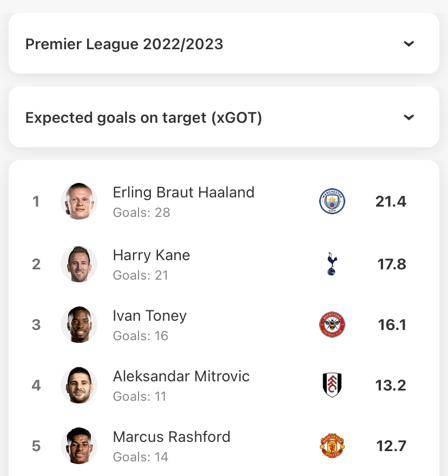Select the Marcus Rashford name link
448x476 pixels.
[172, 437]
